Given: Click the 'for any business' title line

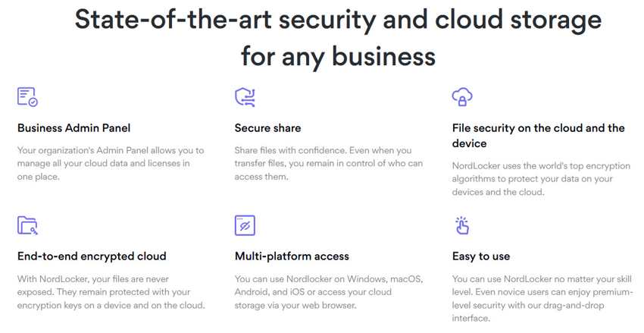Looking at the screenshot, I should pyautogui.click(x=338, y=56).
